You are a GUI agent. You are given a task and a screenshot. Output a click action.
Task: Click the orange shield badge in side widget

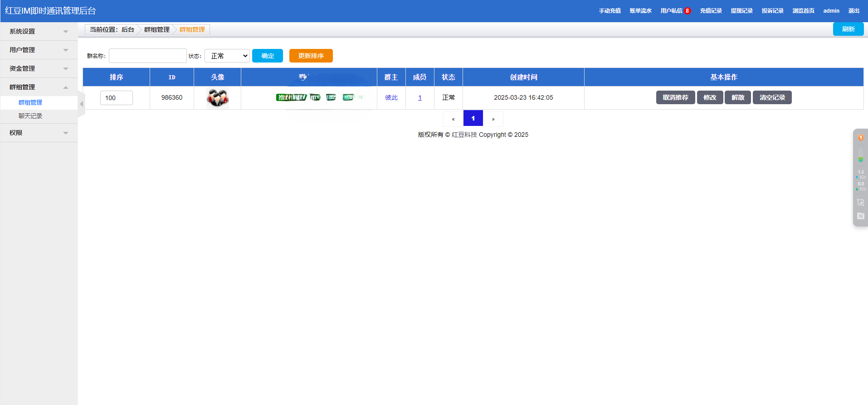click(860, 138)
